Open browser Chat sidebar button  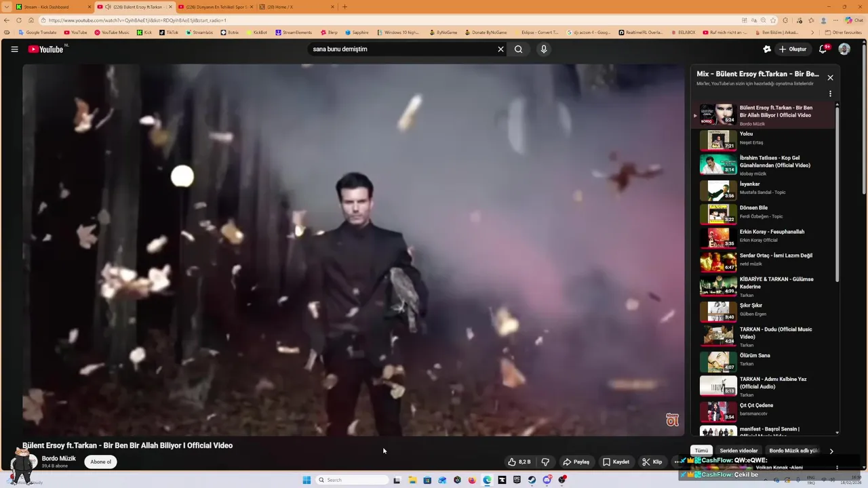(x=854, y=20)
